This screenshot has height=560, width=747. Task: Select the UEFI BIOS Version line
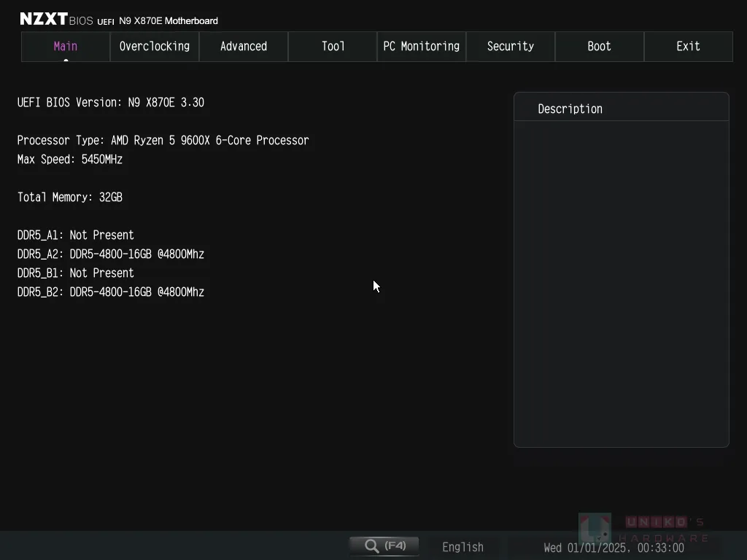click(111, 102)
